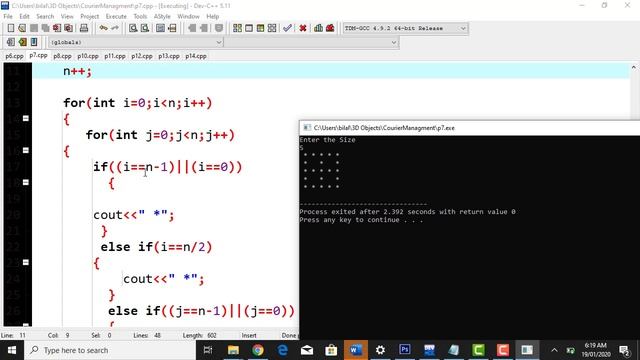Save the current file via toolbar
640x360 pixels.
point(34,28)
